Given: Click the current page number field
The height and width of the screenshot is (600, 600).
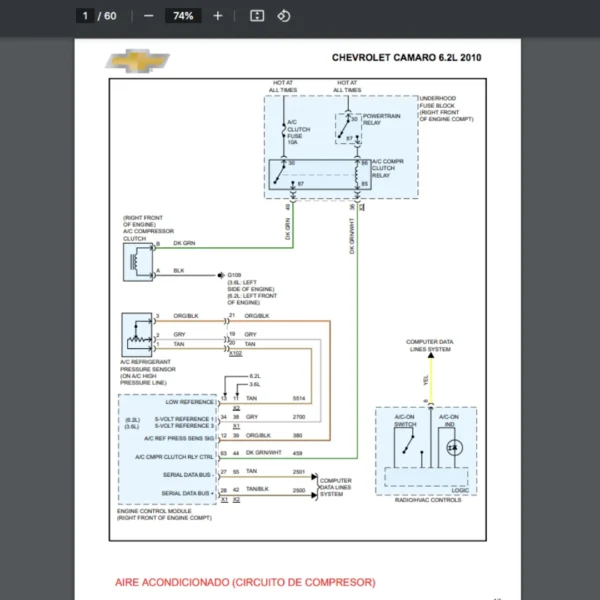Looking at the screenshot, I should 86,16.
